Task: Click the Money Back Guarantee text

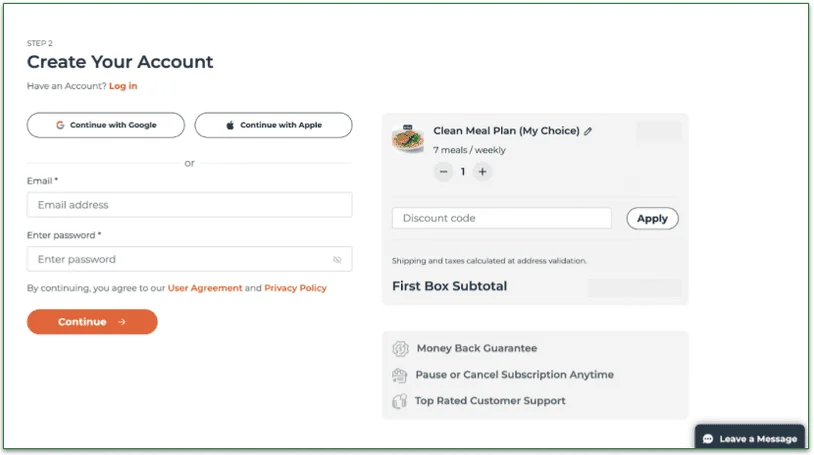Action: coord(477,349)
